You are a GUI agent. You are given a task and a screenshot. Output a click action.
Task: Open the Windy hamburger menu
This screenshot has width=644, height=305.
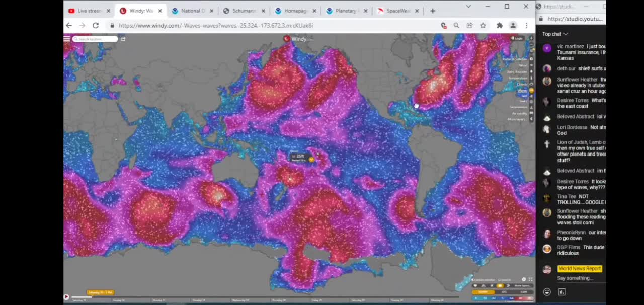click(x=67, y=39)
